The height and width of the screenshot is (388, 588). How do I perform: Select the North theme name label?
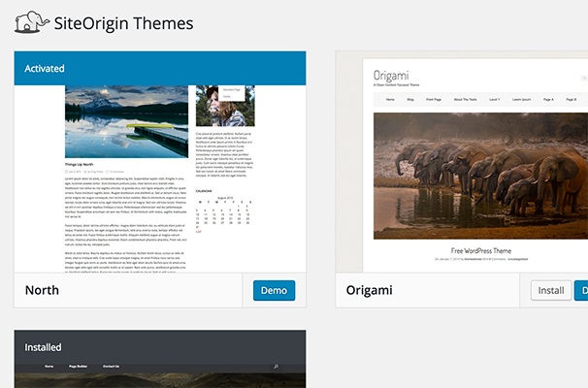click(42, 290)
